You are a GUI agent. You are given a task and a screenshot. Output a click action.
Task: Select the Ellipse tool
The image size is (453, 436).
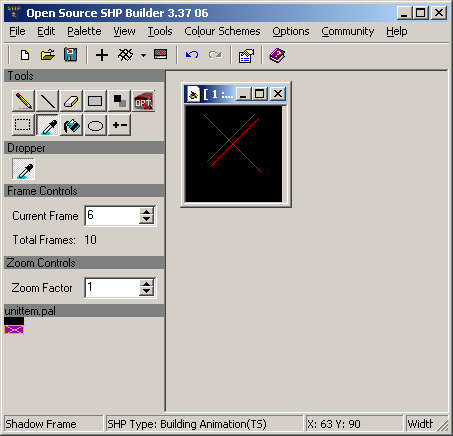point(95,125)
